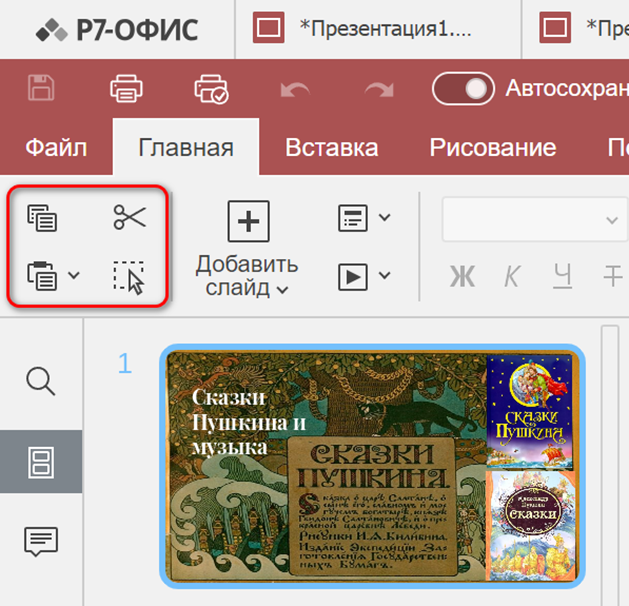Click the Quick print icon with checkmark
Viewport: 629px width, 606px height.
click(211, 89)
